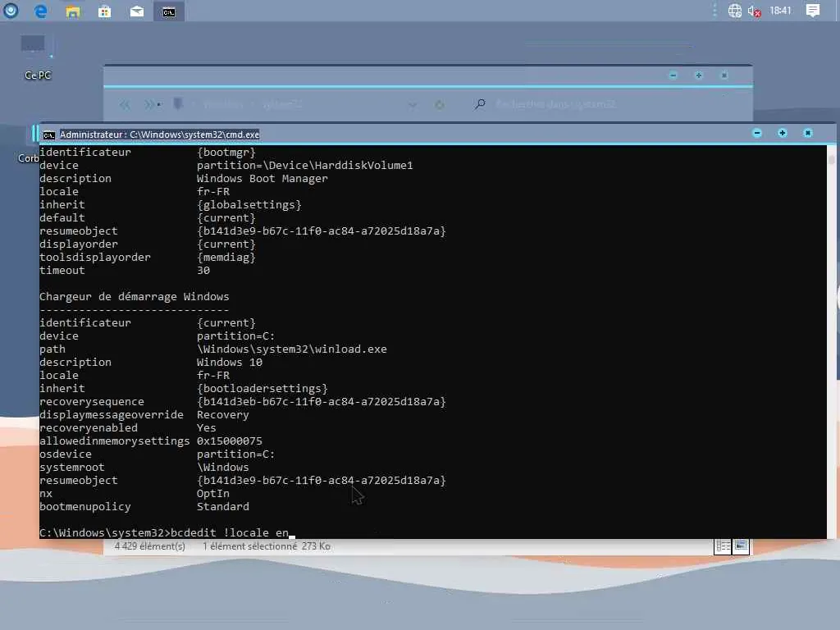Image resolution: width=840 pixels, height=630 pixels.
Task: Open the Explorer address bar history dropdown
Action: [x=412, y=105]
